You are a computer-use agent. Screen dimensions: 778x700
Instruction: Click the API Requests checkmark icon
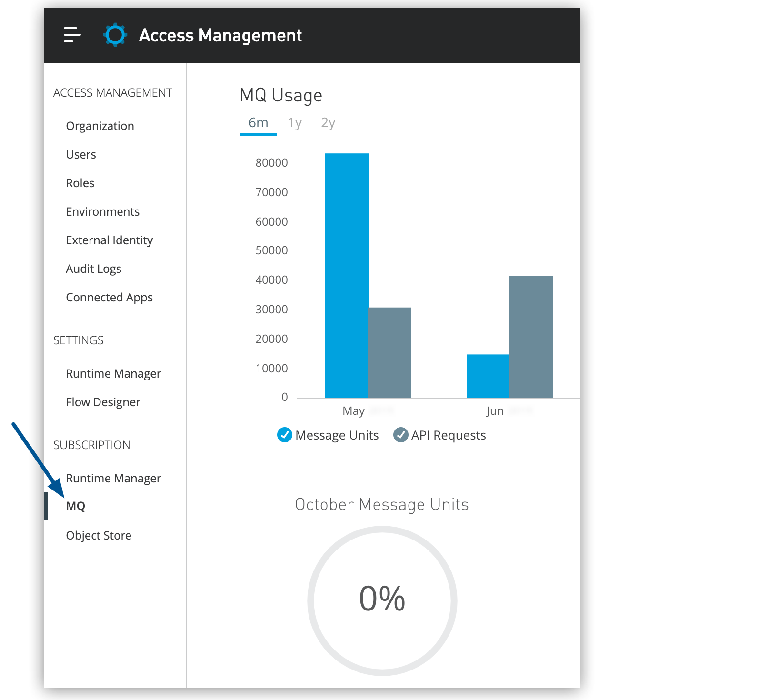tap(401, 435)
